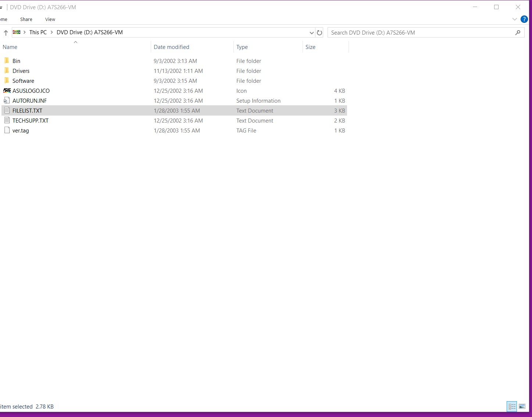
Task: Open the address bar history dropdown
Action: point(312,33)
